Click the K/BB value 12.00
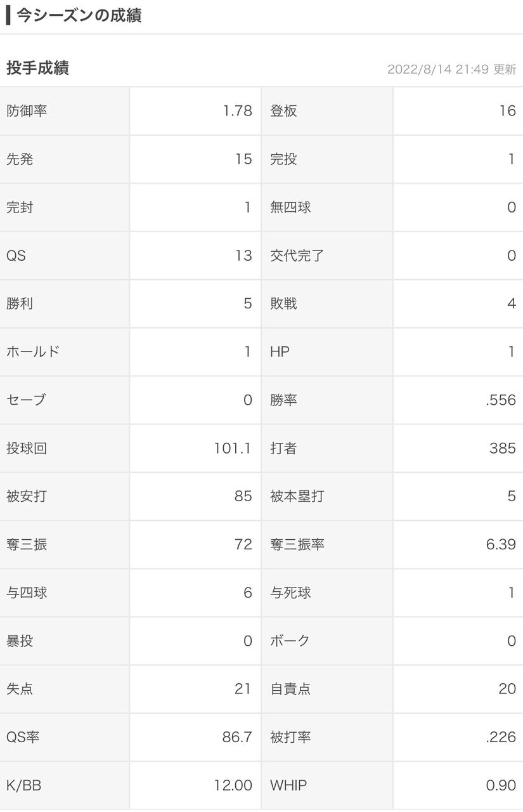 [x=233, y=786]
